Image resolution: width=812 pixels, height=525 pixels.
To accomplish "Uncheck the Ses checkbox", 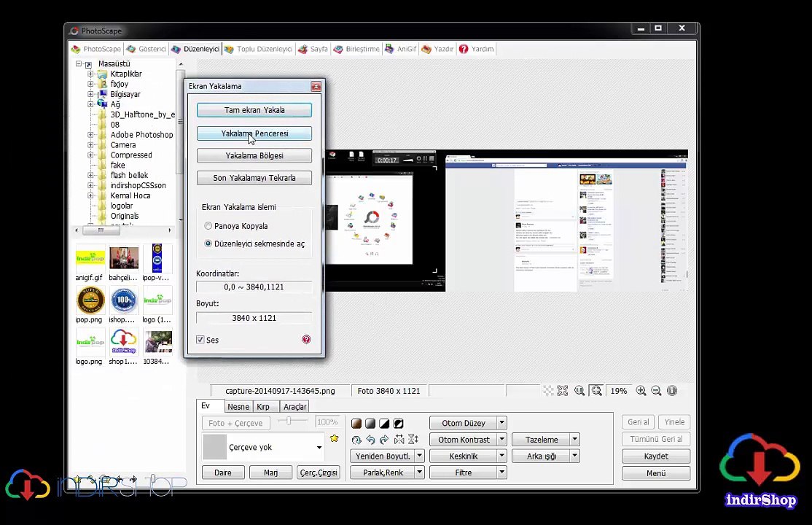I will (x=200, y=340).
